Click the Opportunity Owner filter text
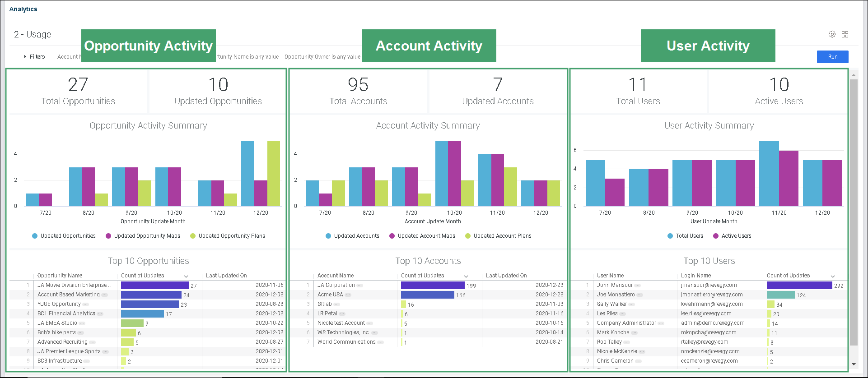The height and width of the screenshot is (378, 868). click(322, 57)
